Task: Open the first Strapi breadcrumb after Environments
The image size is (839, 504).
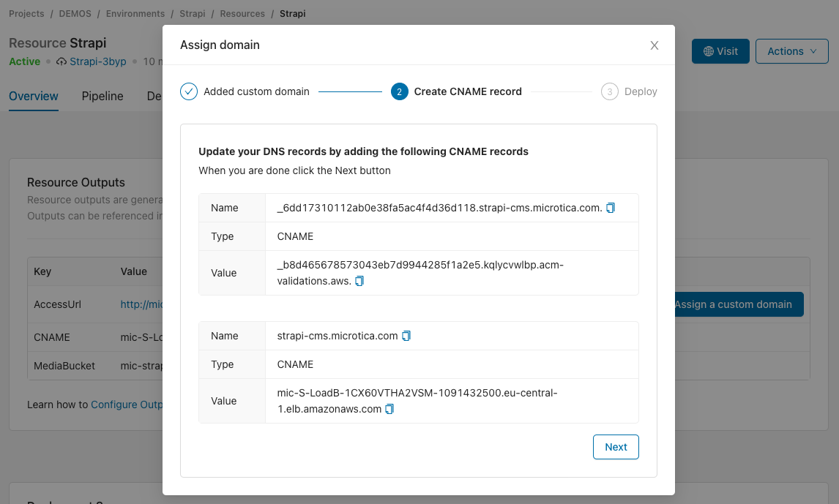Action: 192,14
